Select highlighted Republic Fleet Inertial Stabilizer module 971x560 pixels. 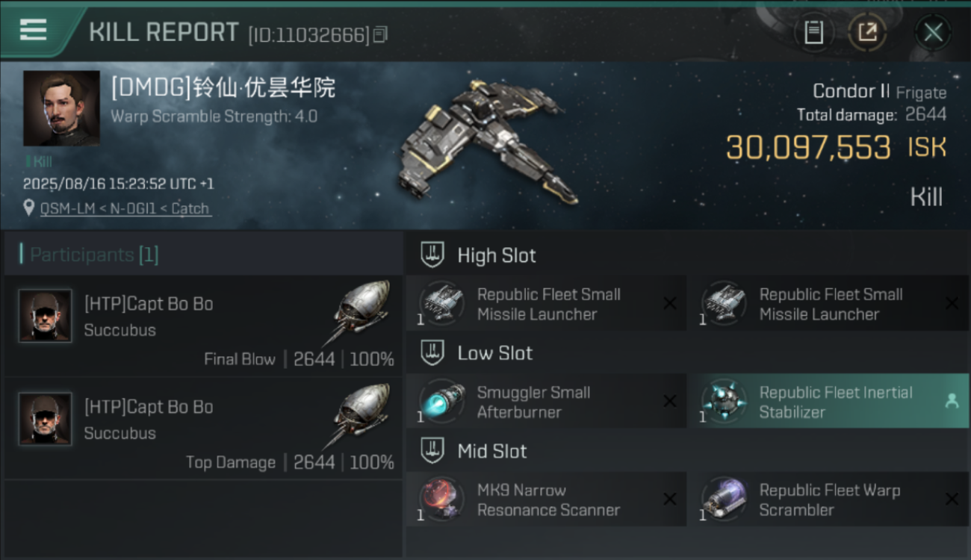pyautogui.click(x=829, y=402)
